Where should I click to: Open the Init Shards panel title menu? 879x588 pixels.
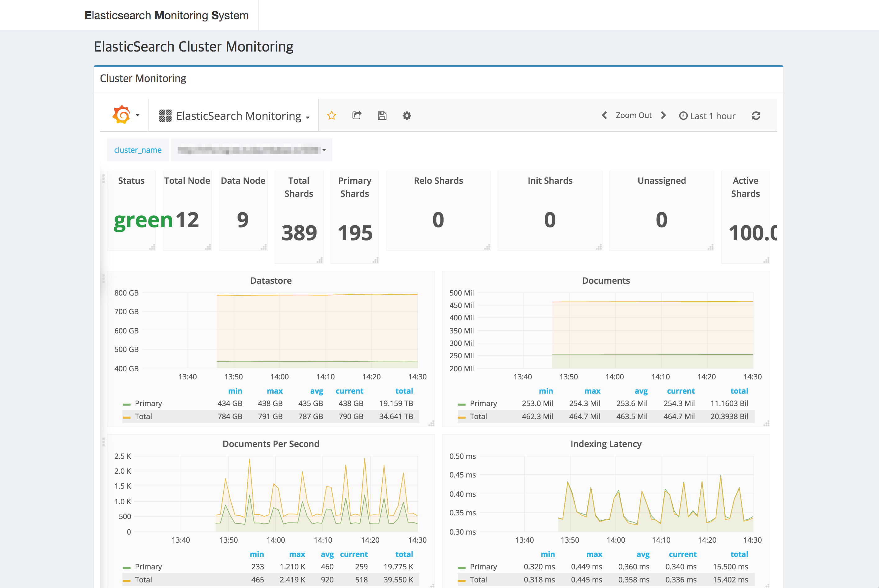tap(550, 181)
